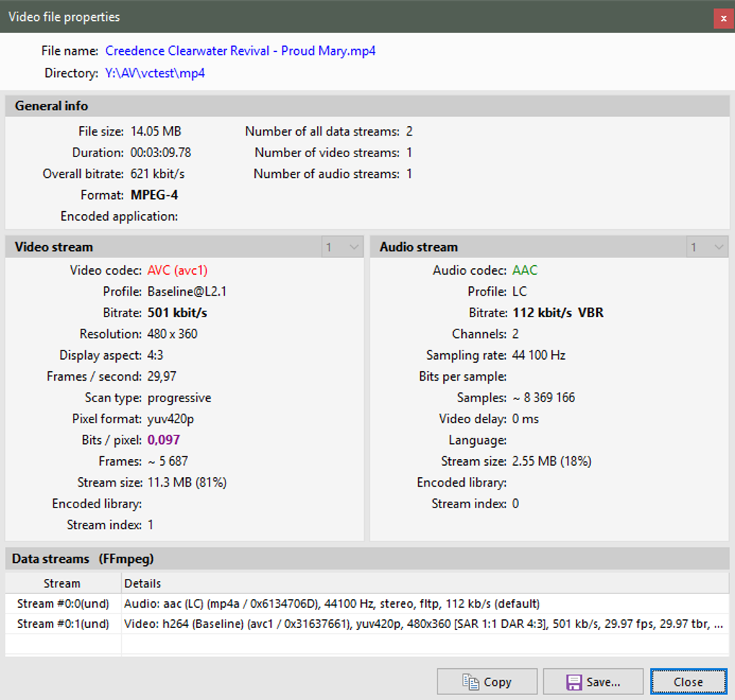This screenshot has height=700, width=735.
Task: Click the frames per second 29,97
Action: pyautogui.click(x=161, y=376)
